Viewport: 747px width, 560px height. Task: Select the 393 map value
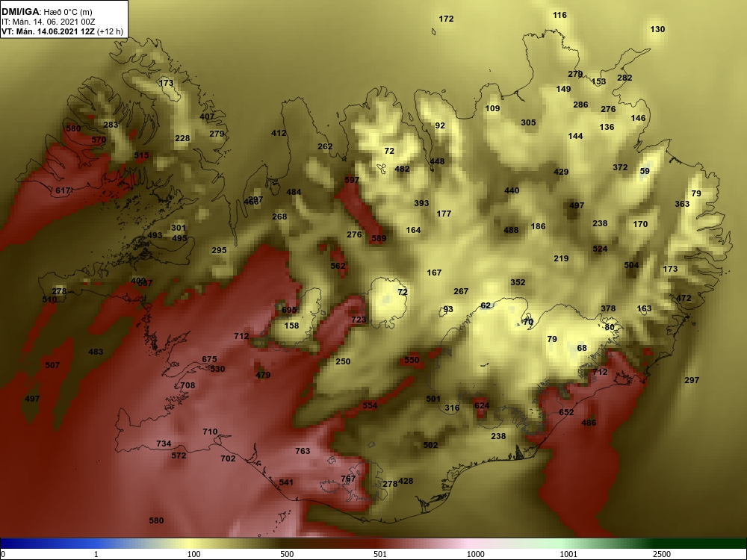coord(421,203)
